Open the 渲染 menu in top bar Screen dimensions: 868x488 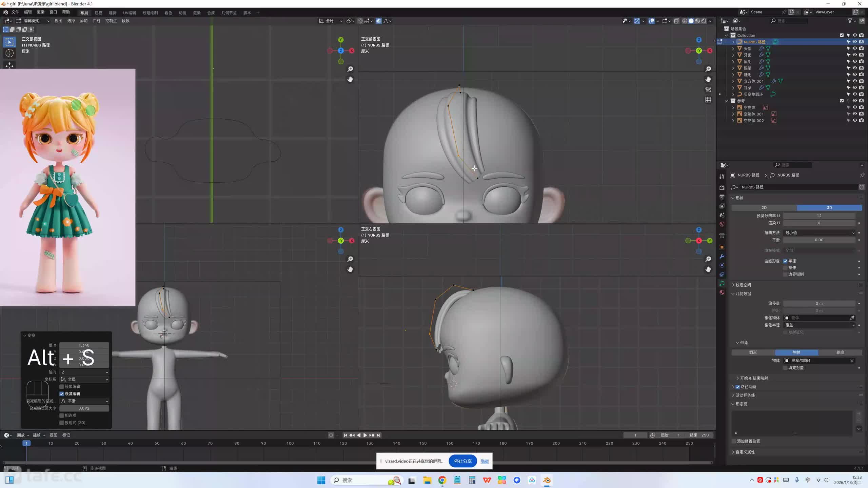[x=40, y=12]
